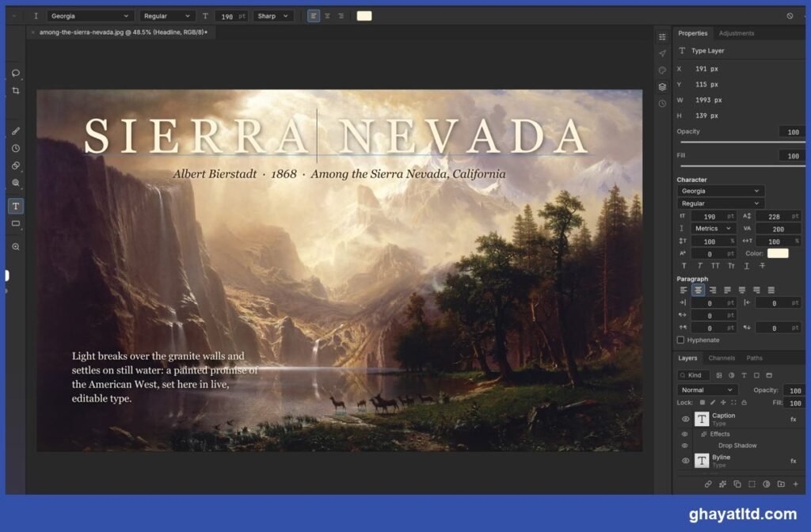Open the Metrics kerning dropdown
811x532 pixels.
tap(714, 229)
